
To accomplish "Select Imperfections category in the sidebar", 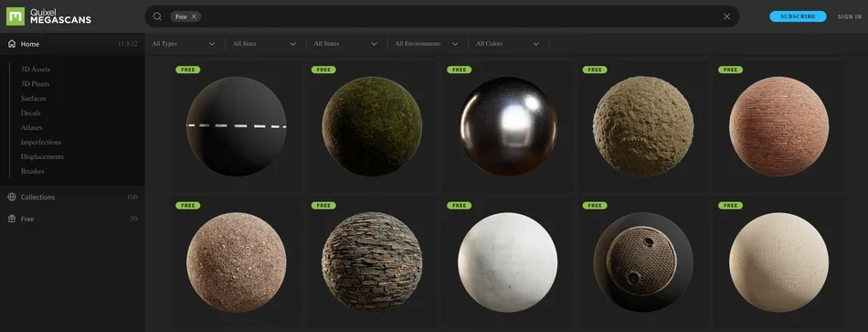I will pos(41,142).
